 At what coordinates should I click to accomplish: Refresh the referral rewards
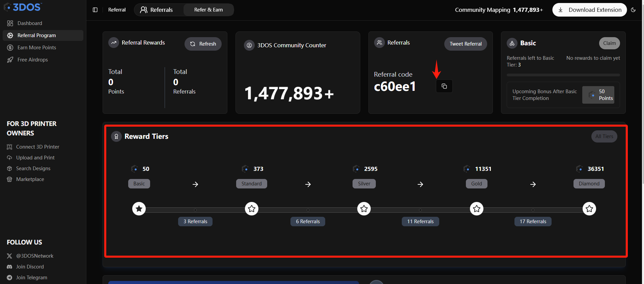pos(203,44)
